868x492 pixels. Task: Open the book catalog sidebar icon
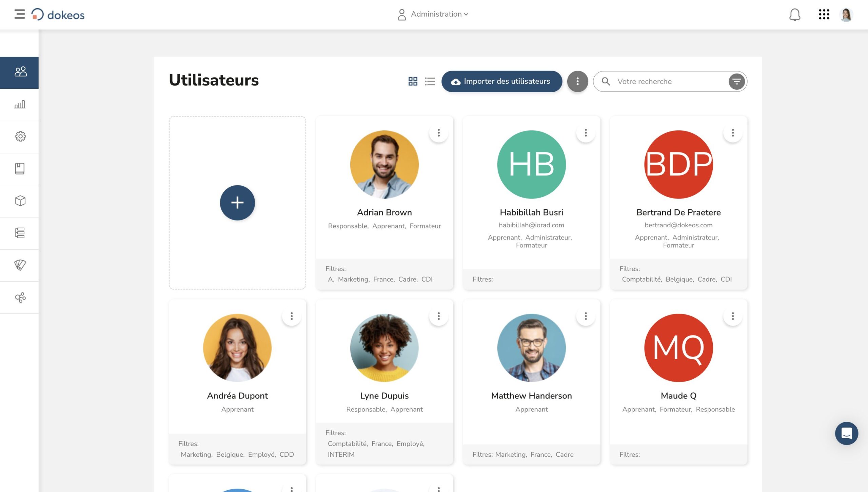20,168
